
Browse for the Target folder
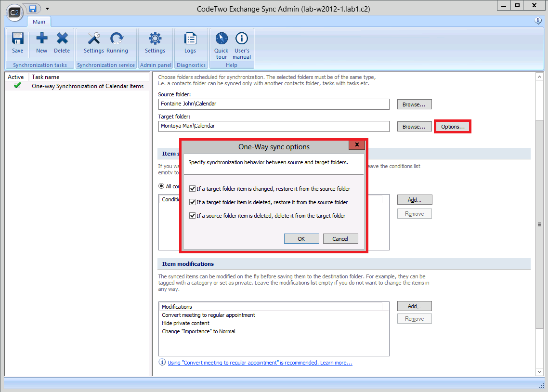pyautogui.click(x=414, y=127)
